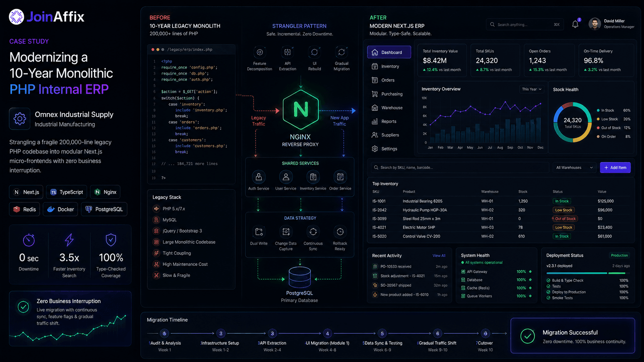Screen dimensions: 644x362
Task: Click the Stock Health donut chart
Action: tap(573, 122)
